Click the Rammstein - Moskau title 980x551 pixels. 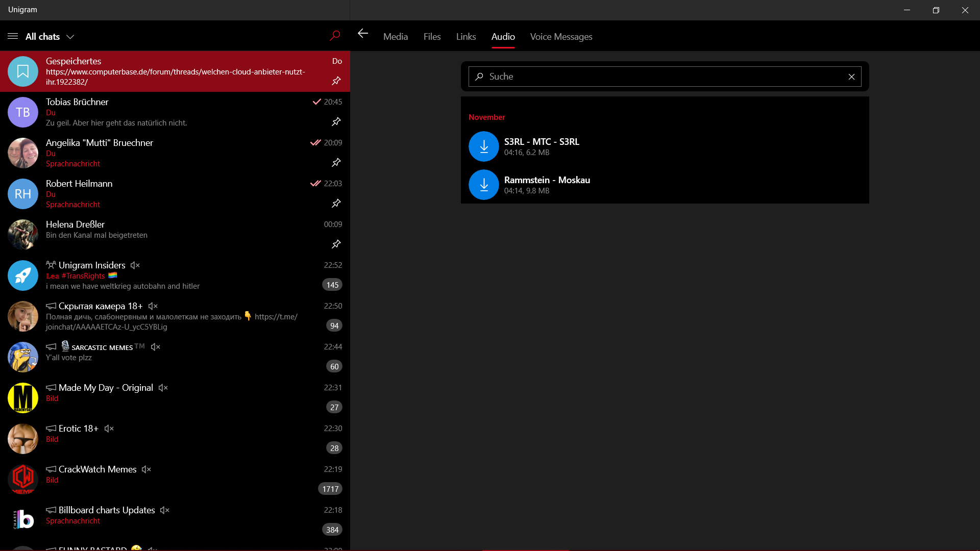pyautogui.click(x=547, y=180)
